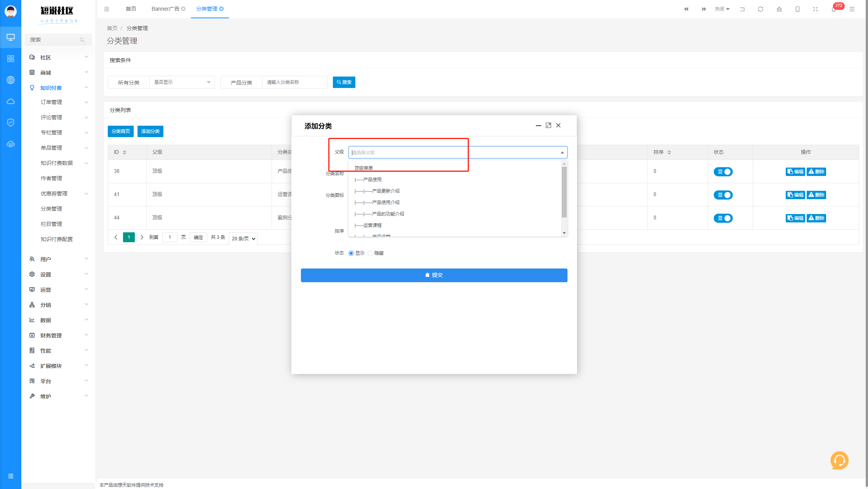
Task: Open the 关闭 tabs dropdown
Action: pos(722,9)
